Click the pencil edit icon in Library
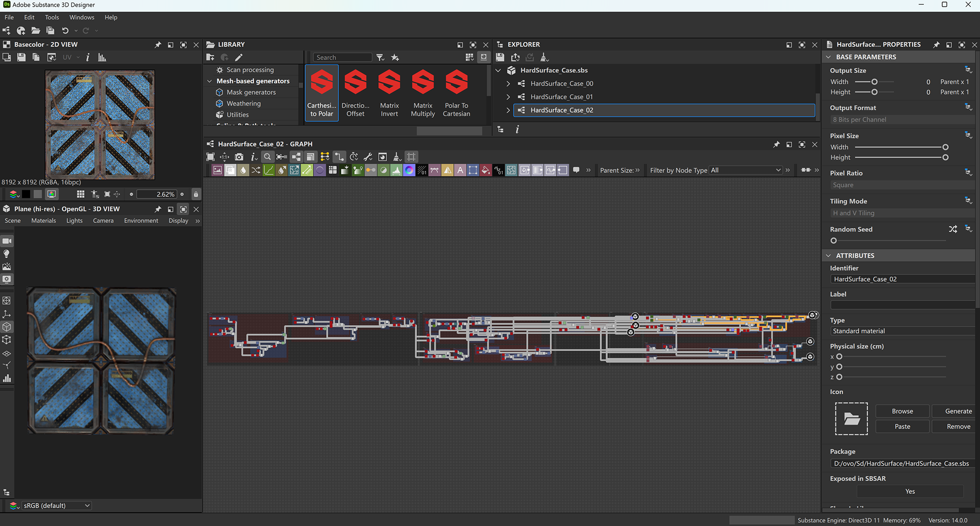This screenshot has width=980, height=526. (239, 57)
